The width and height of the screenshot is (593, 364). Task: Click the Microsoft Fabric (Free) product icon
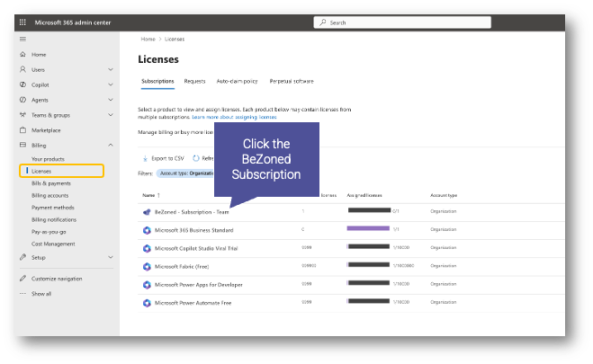[147, 266]
